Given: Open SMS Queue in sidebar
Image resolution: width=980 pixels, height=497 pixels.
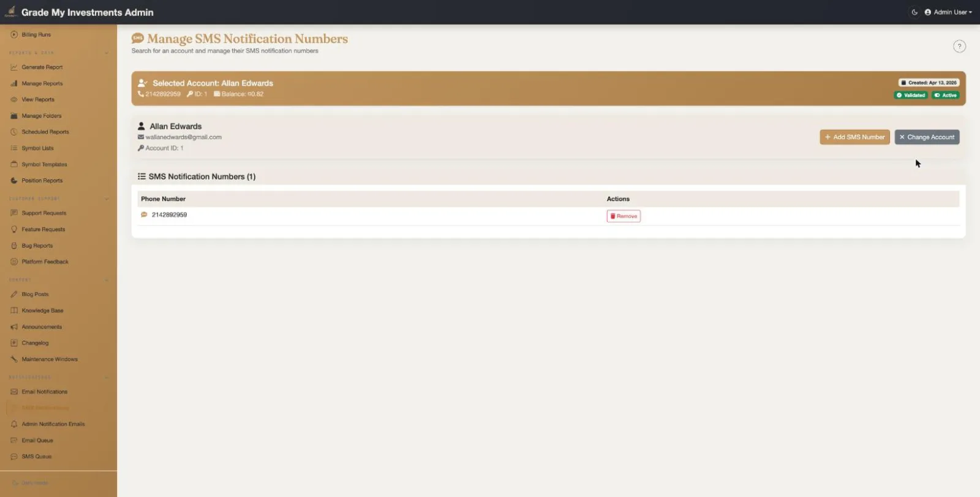Looking at the screenshot, I should (x=37, y=457).
